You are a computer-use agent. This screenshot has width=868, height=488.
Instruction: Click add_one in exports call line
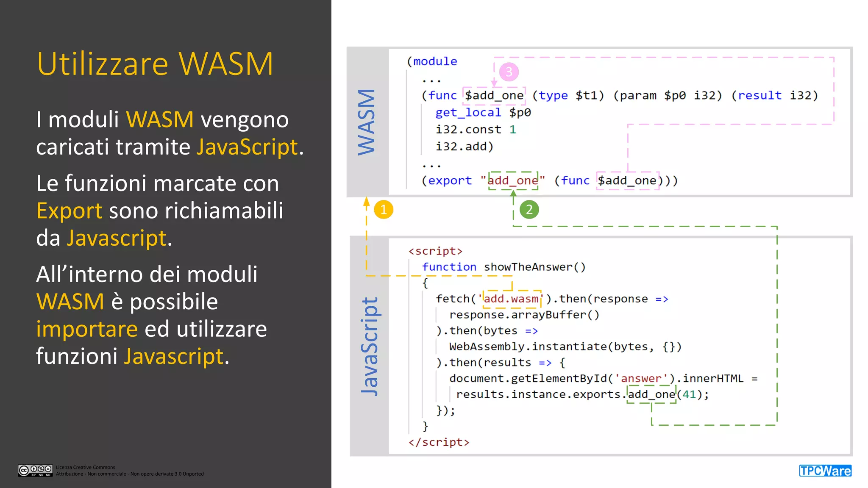tap(651, 394)
